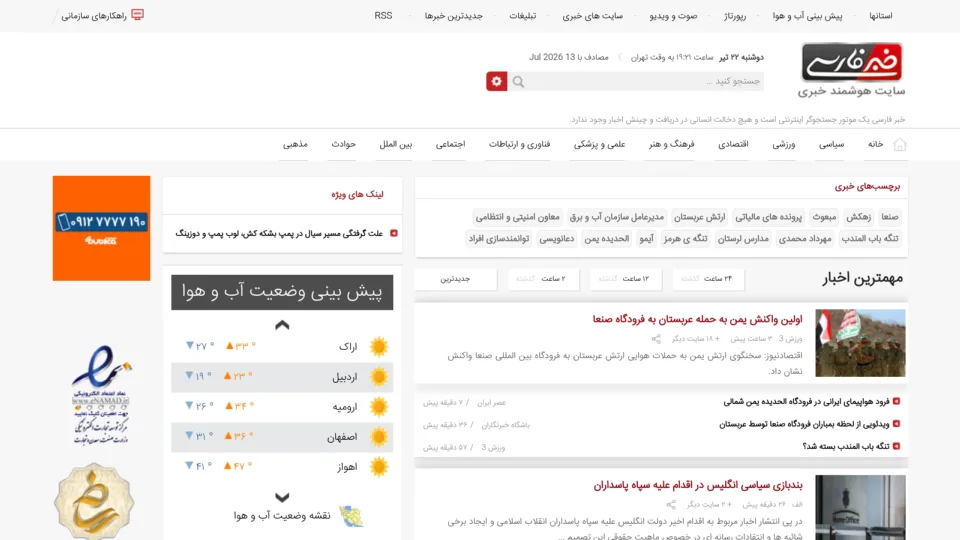
Task: Go to ورزشی news category
Action: point(784,144)
